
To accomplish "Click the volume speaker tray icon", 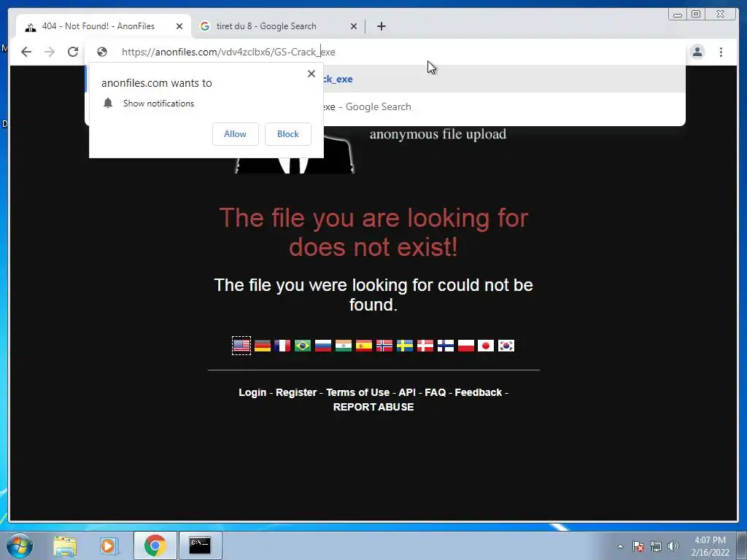I will click(673, 546).
